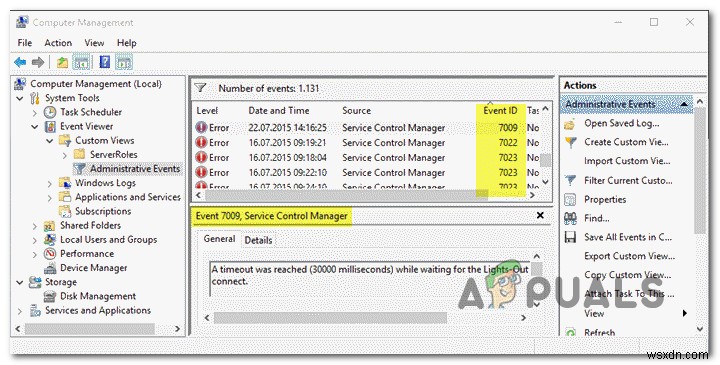This screenshot has width=720, height=365.
Task: Collapse the Event Viewer tree node
Action: 35,126
